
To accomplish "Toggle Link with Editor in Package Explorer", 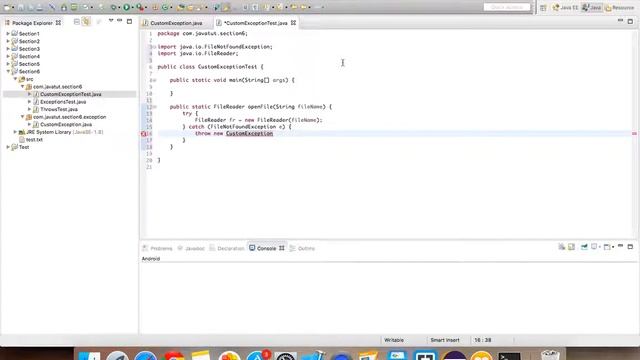I will [x=86, y=22].
